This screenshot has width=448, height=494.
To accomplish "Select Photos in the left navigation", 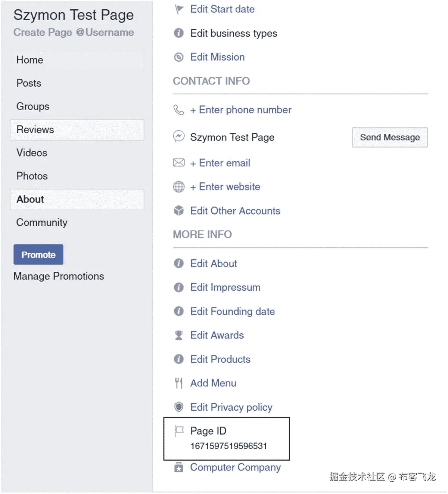I will click(x=32, y=176).
